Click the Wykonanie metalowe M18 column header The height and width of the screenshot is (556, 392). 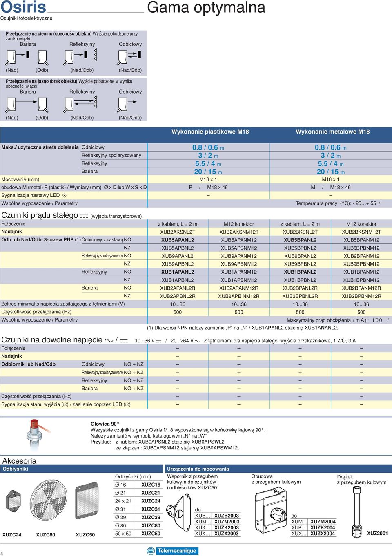click(x=332, y=132)
